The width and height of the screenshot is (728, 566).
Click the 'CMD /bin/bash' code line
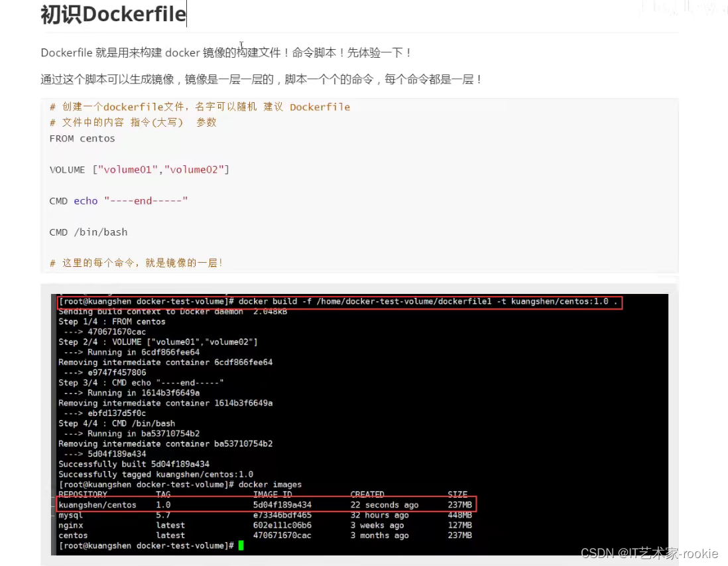88,232
